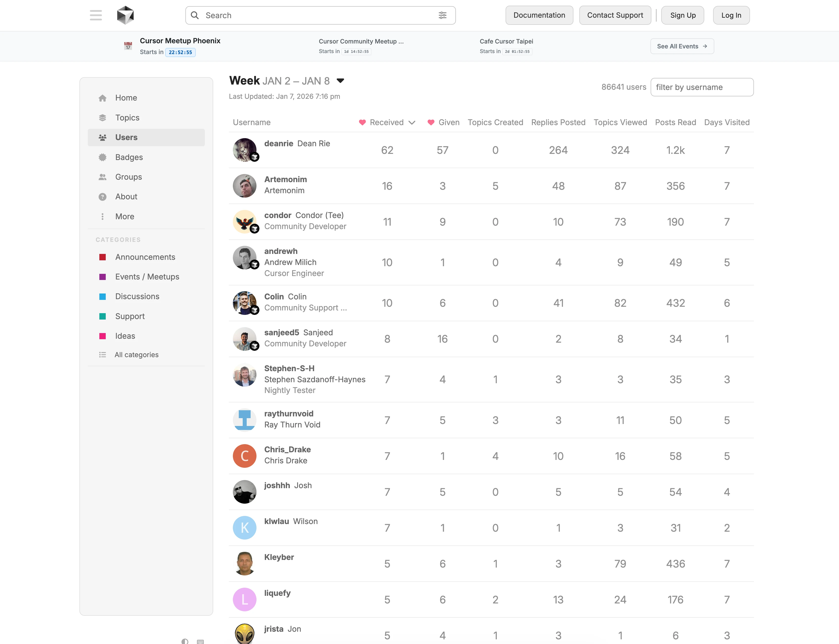This screenshot has height=644, width=839.
Task: Expand All categories list
Action: (136, 355)
